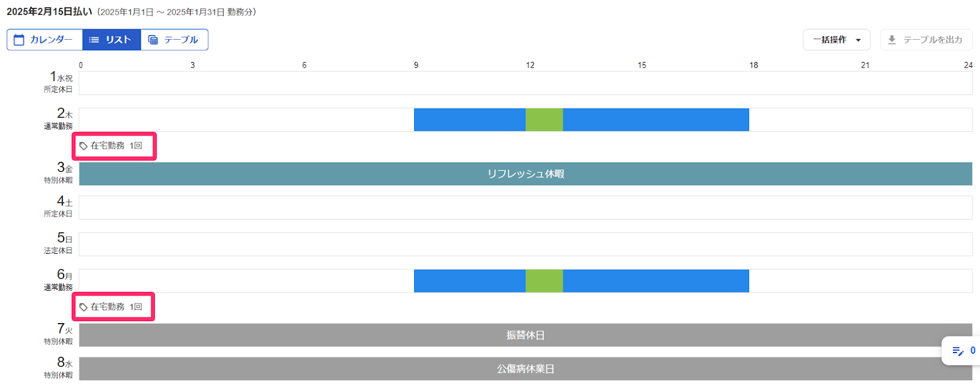Click the hour 12 label on the time axis
This screenshot has width=980, height=385.
(x=530, y=65)
